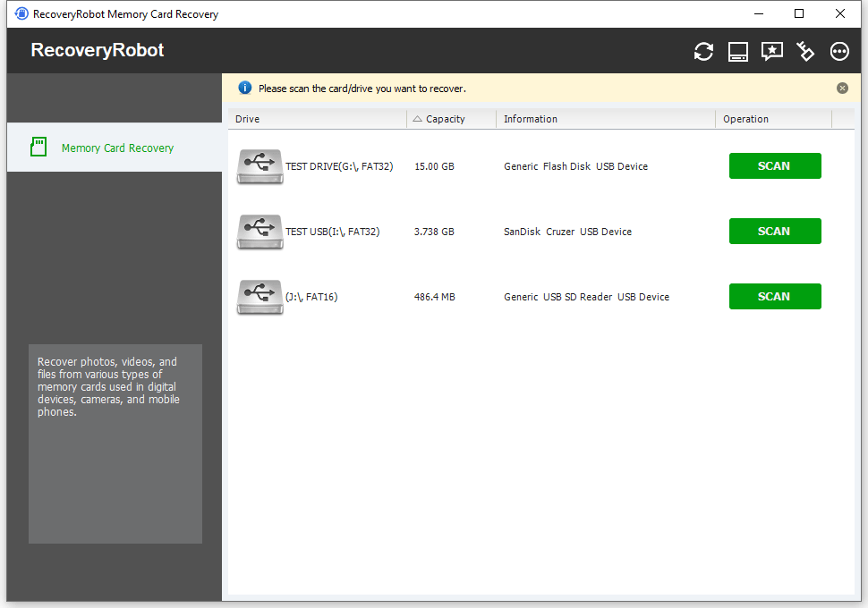
Task: Scan the TEST USB I: drive
Action: [775, 231]
